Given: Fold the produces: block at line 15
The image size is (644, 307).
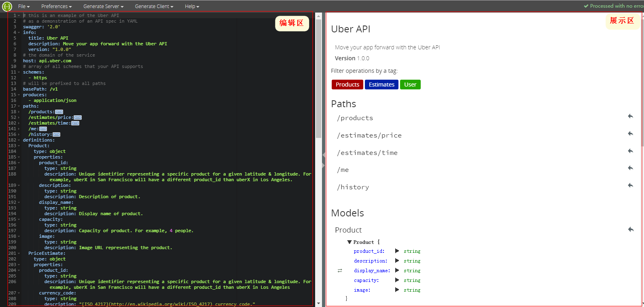Looking at the screenshot, I should (19, 95).
